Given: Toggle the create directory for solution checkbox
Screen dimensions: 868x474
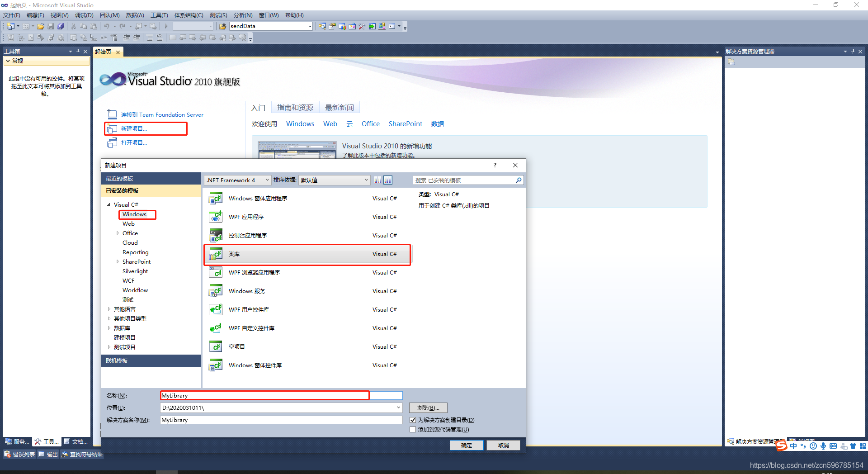Looking at the screenshot, I should (x=413, y=420).
